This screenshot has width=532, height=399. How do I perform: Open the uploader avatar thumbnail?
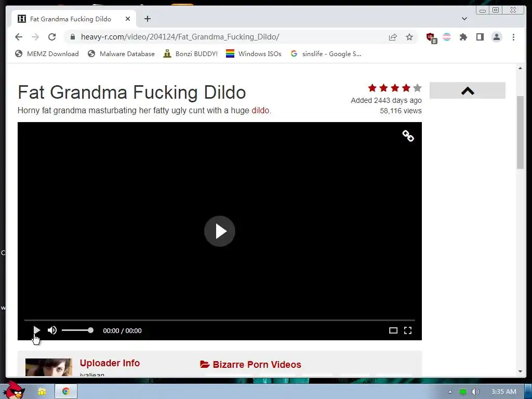(x=49, y=367)
